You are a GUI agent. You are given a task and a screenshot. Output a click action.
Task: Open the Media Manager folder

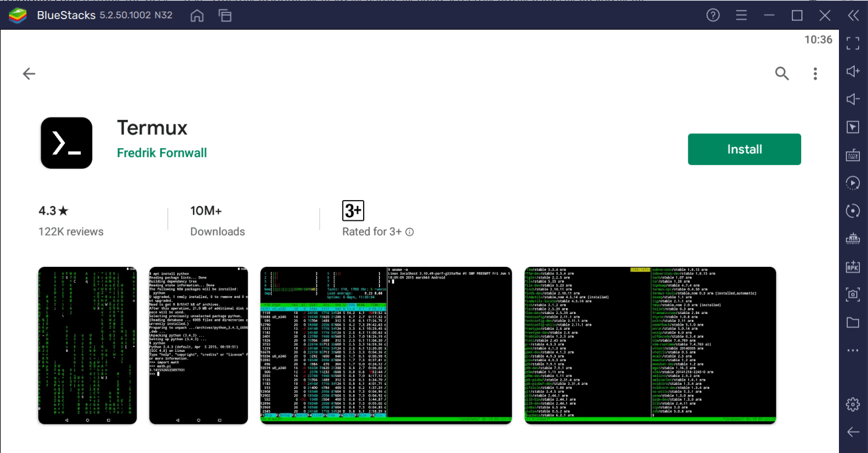pos(853,322)
